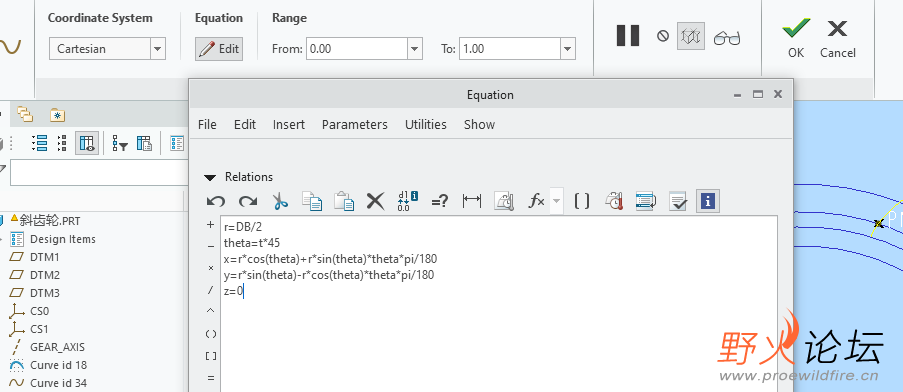This screenshot has height=392, width=903.
Task: Insert square brackets from side palette
Action: point(211,356)
